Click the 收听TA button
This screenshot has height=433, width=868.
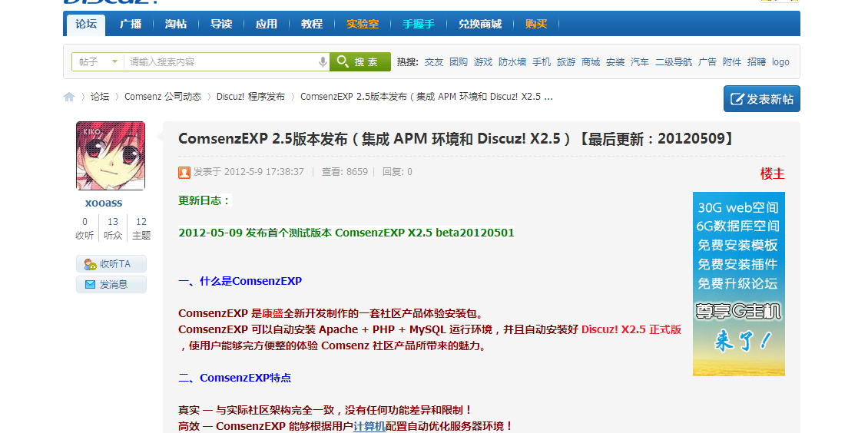point(111,264)
